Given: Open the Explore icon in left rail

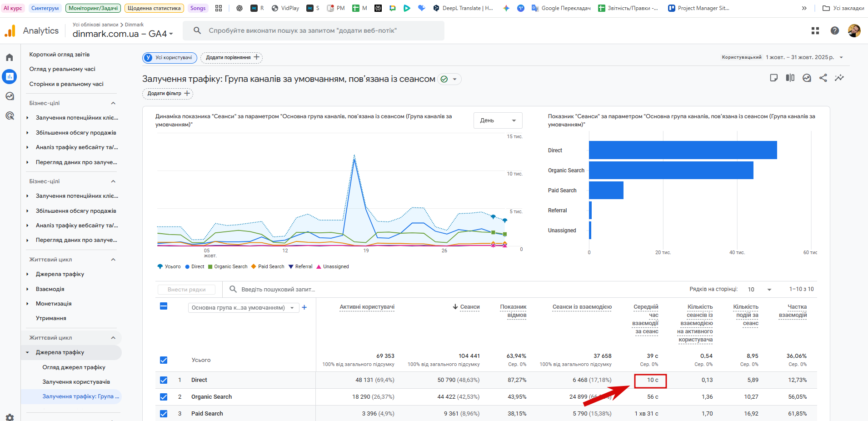Looking at the screenshot, I should click(10, 96).
